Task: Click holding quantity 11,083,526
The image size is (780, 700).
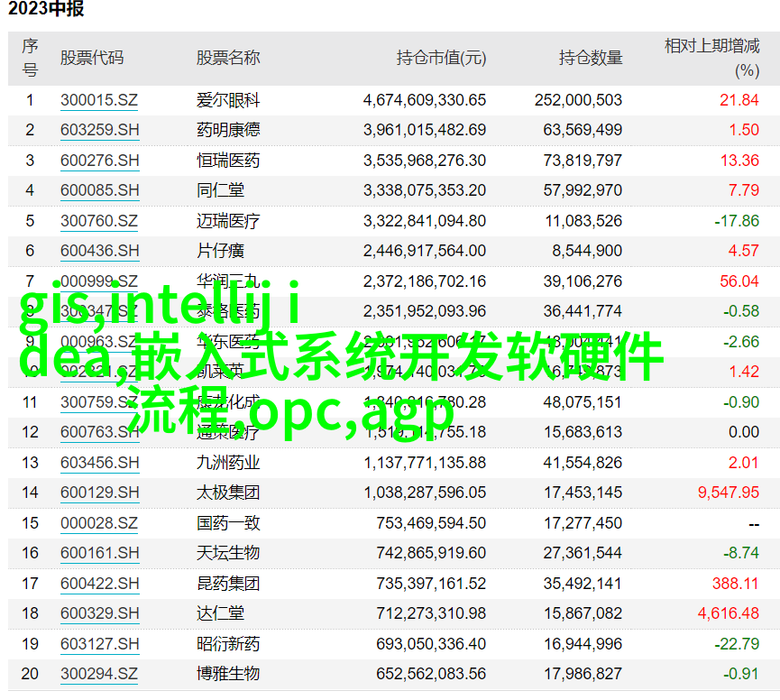Action: coord(583,221)
